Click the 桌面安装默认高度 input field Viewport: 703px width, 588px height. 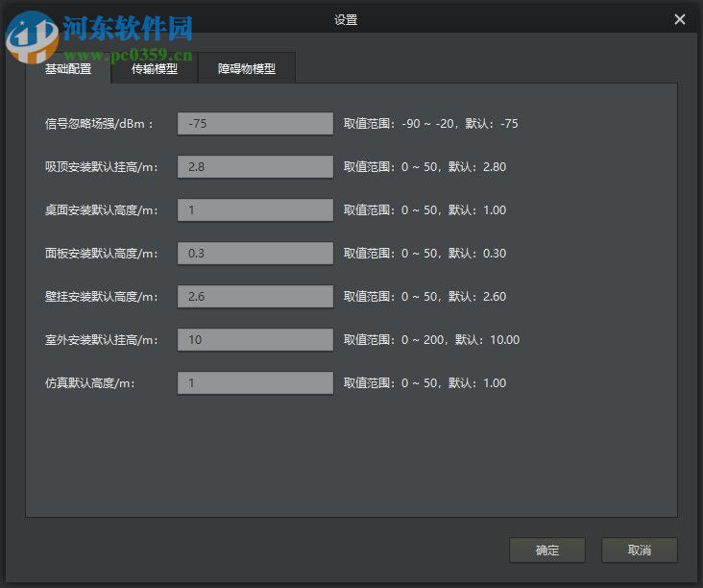[x=255, y=209]
